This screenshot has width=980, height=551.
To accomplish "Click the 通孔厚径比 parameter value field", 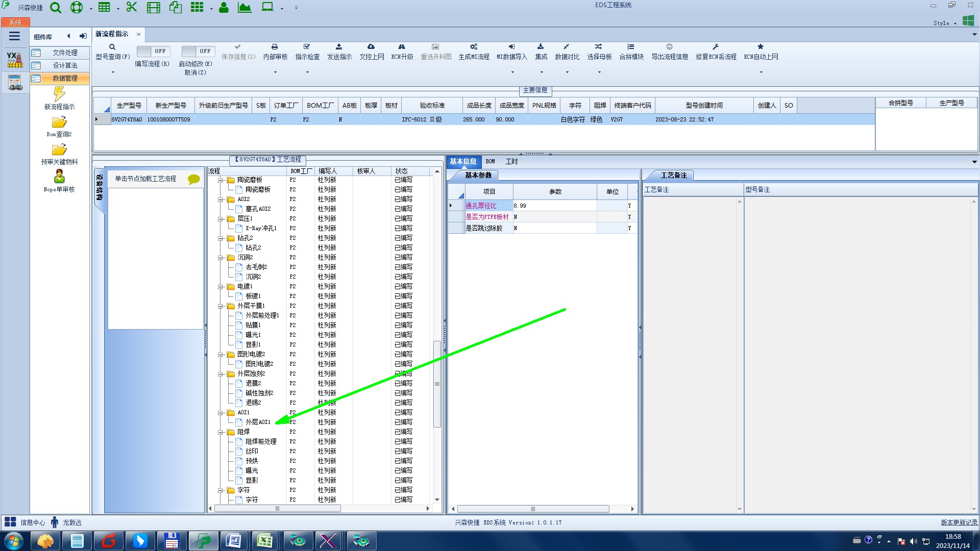I will click(x=554, y=206).
